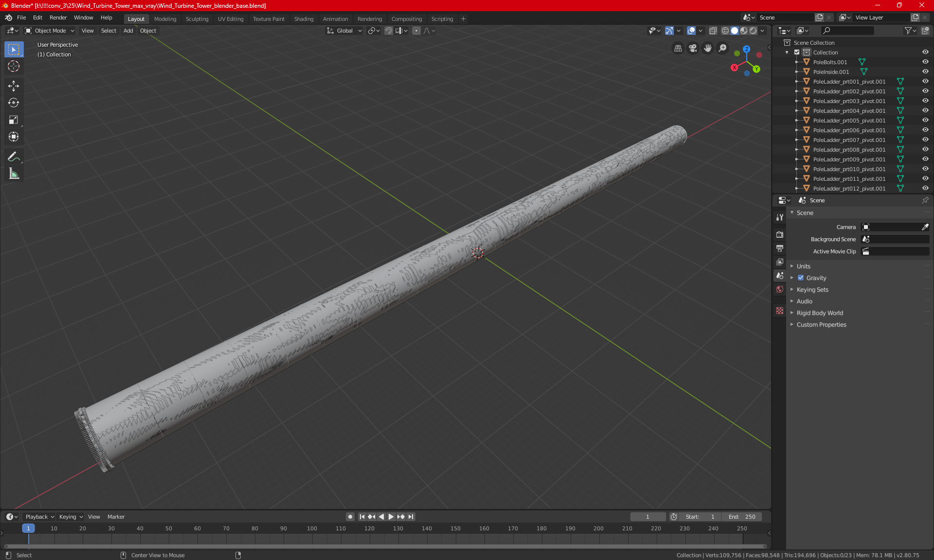Expand the Custom Properties panel

[821, 325]
